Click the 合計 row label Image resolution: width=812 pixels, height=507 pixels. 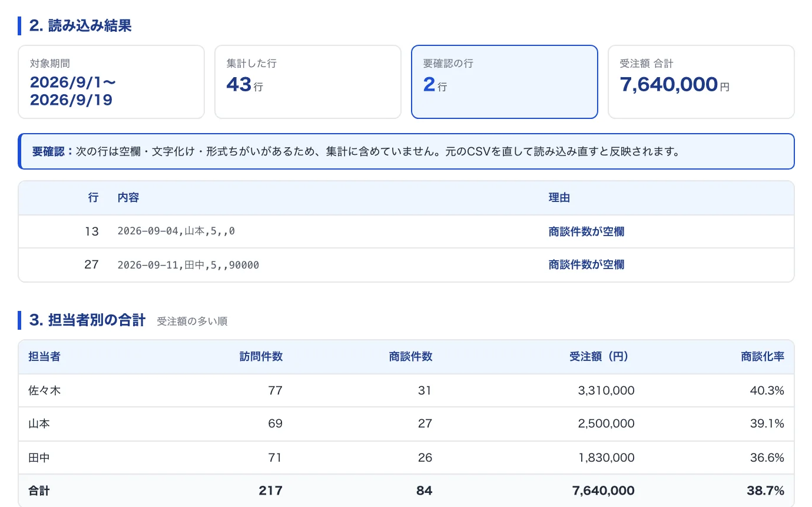coord(39,491)
